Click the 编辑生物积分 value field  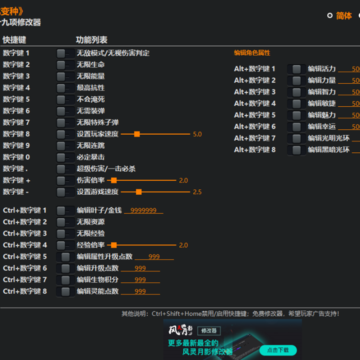pyautogui.click(x=140, y=280)
